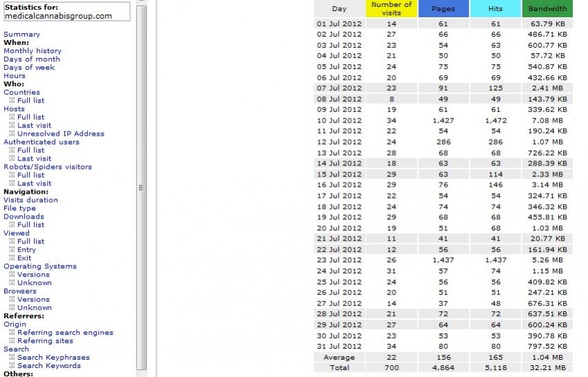
Task: Open Last visit under Robots/Spiders visitors
Action: click(34, 183)
